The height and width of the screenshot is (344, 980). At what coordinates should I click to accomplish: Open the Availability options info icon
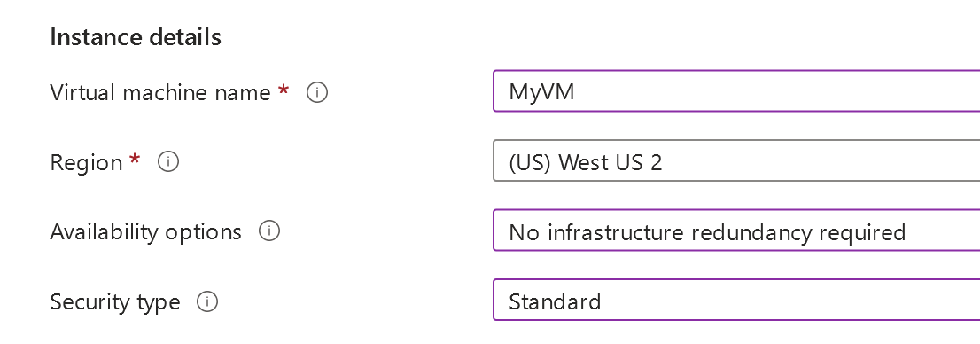point(269,231)
